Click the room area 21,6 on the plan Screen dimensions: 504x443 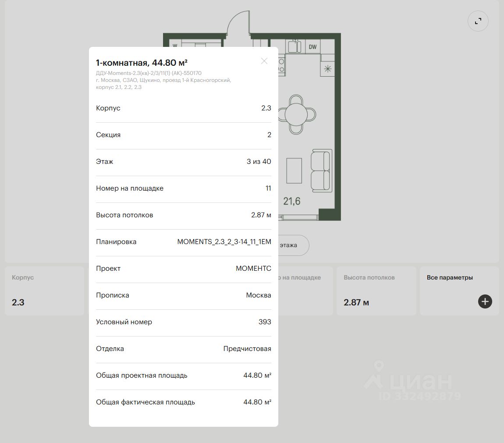point(291,201)
